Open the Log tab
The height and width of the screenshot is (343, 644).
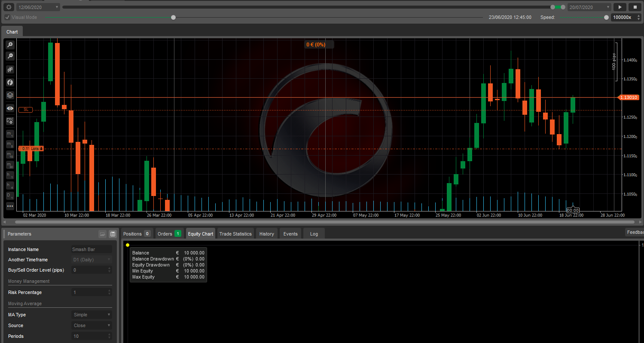[314, 234]
